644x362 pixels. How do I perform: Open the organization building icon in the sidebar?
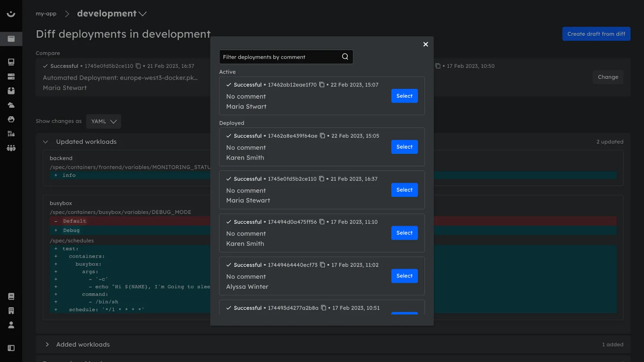tap(11, 310)
